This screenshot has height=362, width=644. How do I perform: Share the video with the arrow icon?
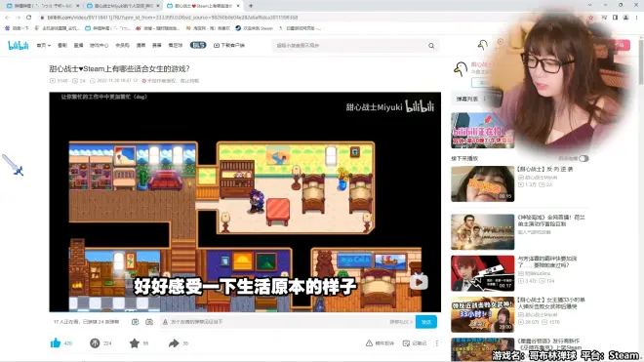click(174, 343)
